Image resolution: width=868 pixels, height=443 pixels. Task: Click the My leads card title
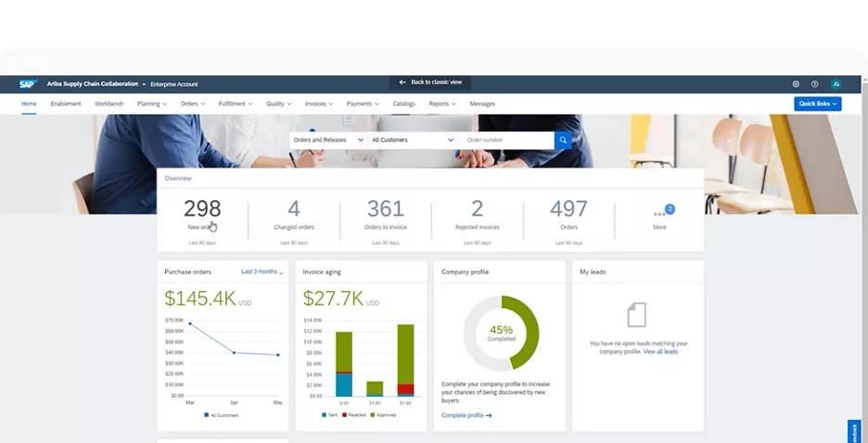click(x=593, y=272)
